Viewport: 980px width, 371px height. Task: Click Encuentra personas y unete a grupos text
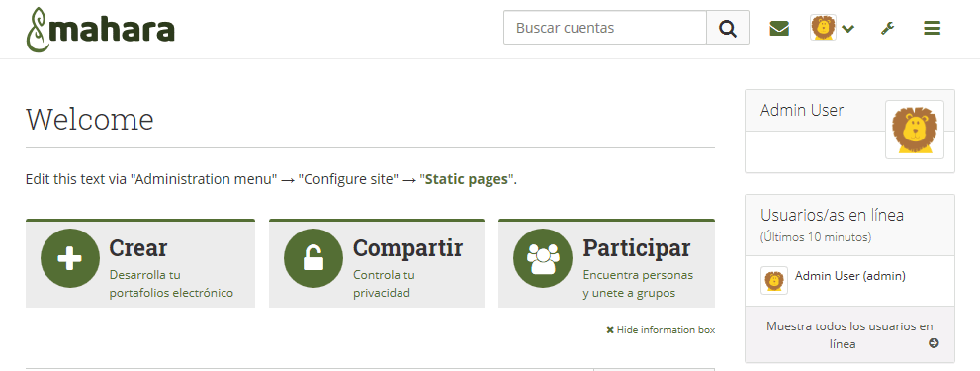638,284
